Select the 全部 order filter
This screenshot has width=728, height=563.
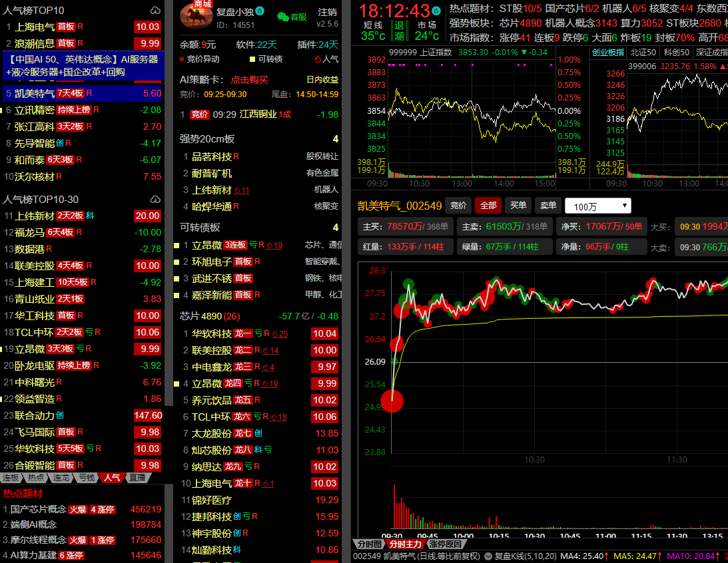tap(488, 206)
